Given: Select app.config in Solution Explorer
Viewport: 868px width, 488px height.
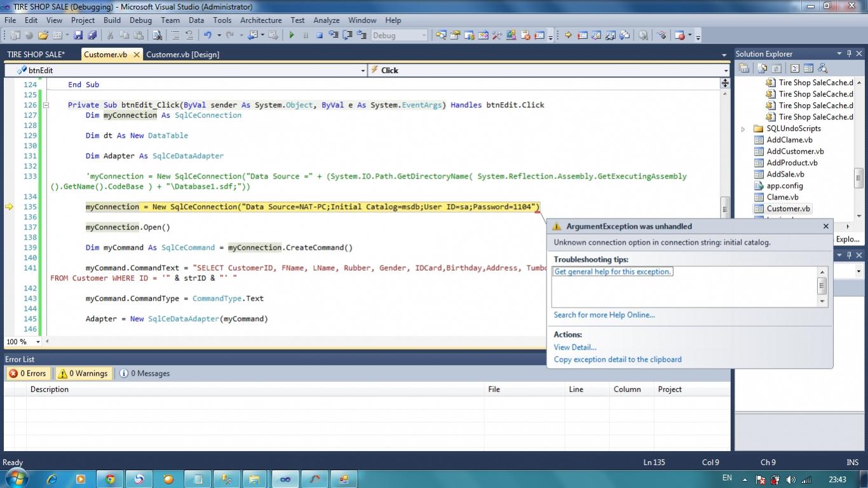Looking at the screenshot, I should pyautogui.click(x=785, y=186).
